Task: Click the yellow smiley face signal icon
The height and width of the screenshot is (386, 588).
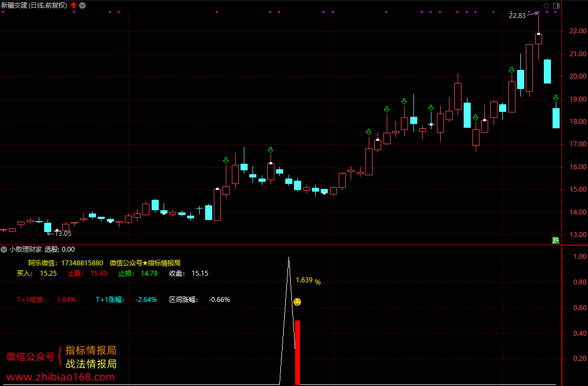Action: (x=297, y=302)
